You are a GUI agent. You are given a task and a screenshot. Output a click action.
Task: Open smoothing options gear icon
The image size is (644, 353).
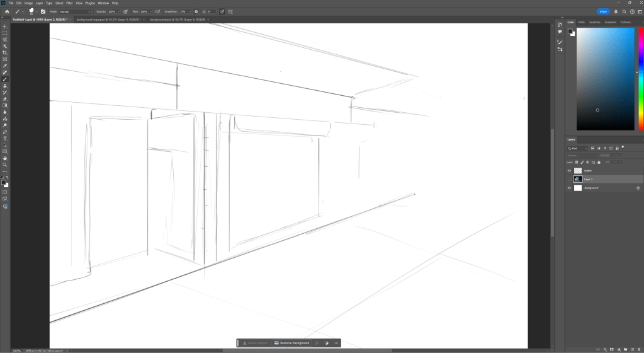coord(196,11)
